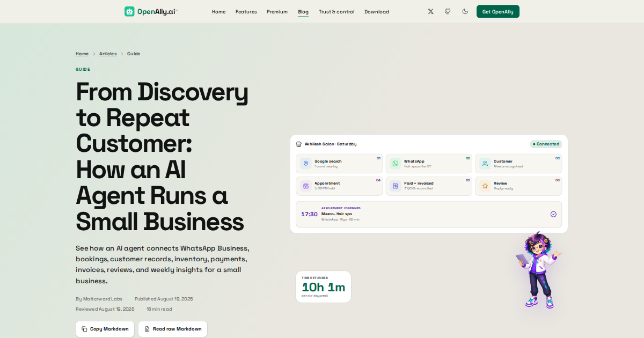Click the GUIDE category label above title
This screenshot has height=338, width=644.
point(83,69)
